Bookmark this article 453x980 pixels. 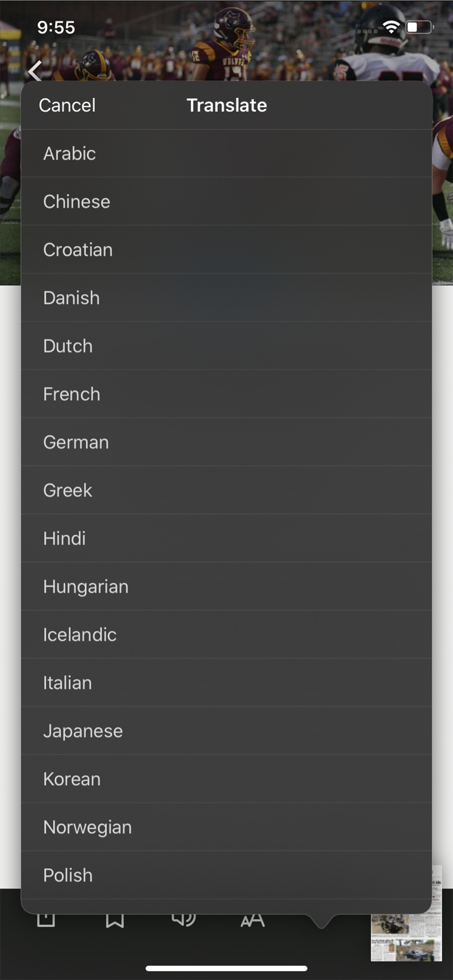115,920
